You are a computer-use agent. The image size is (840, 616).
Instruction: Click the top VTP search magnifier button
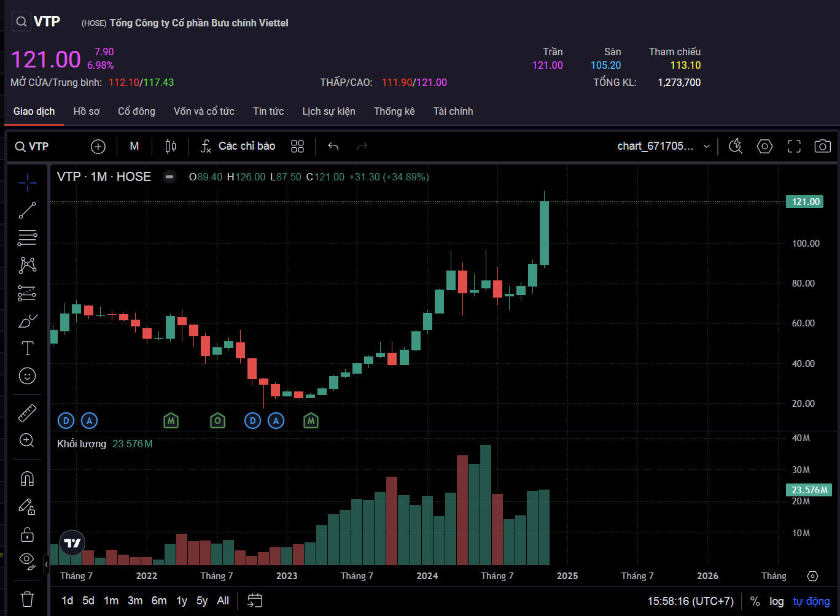coord(21,22)
